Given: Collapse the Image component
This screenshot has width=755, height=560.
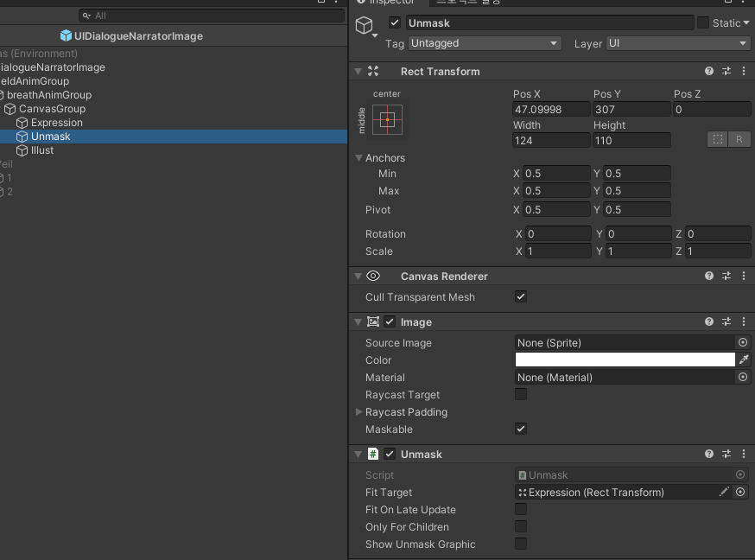Looking at the screenshot, I should coord(358,321).
